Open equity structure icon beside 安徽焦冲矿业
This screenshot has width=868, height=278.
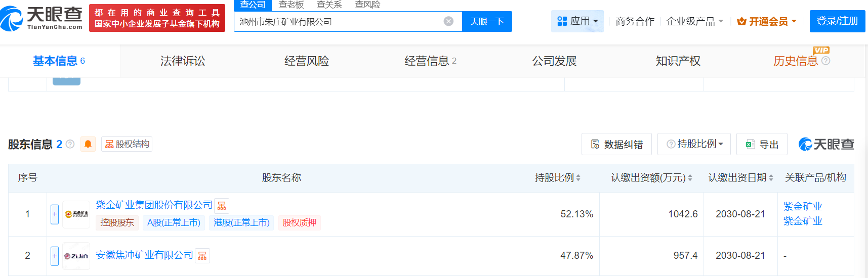point(202,256)
